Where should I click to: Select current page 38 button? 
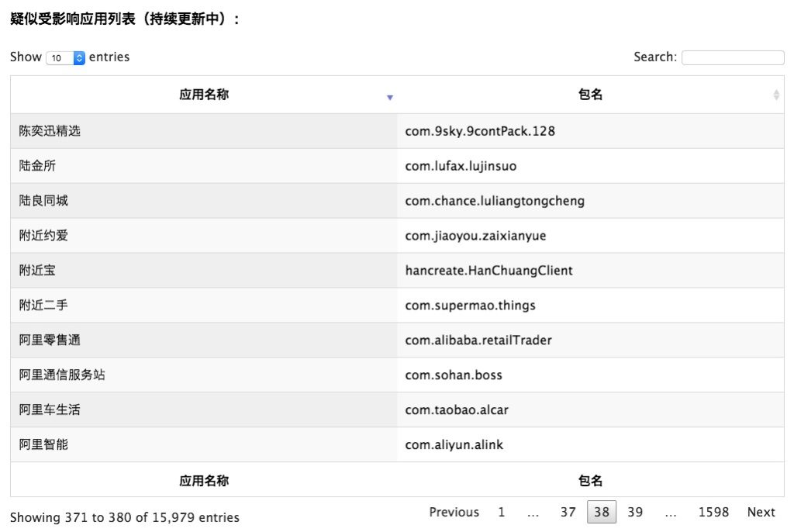pos(602,512)
